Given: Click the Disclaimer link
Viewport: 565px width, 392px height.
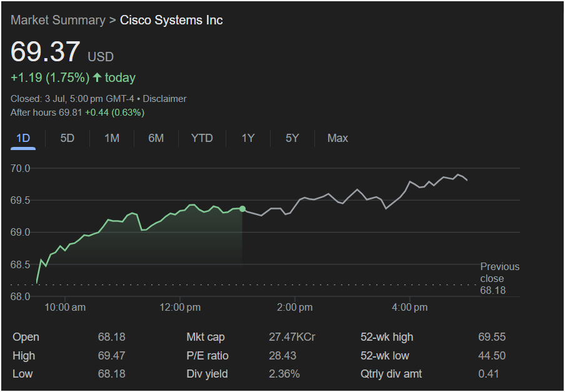Looking at the screenshot, I should pos(164,99).
